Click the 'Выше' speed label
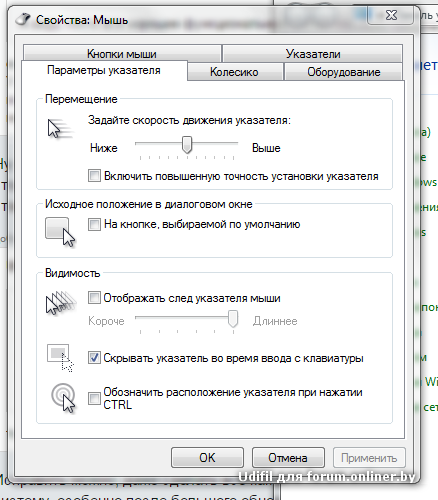 point(266,148)
